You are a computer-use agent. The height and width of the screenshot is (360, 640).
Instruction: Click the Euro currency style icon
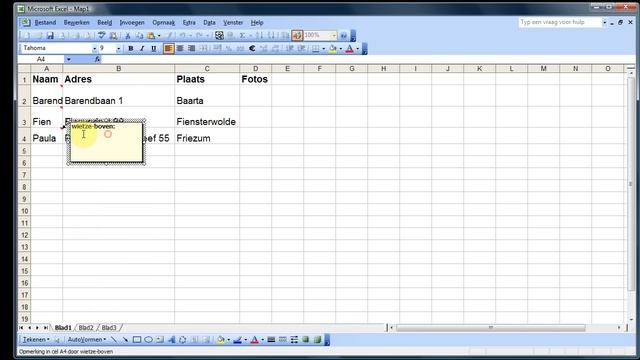click(252, 49)
